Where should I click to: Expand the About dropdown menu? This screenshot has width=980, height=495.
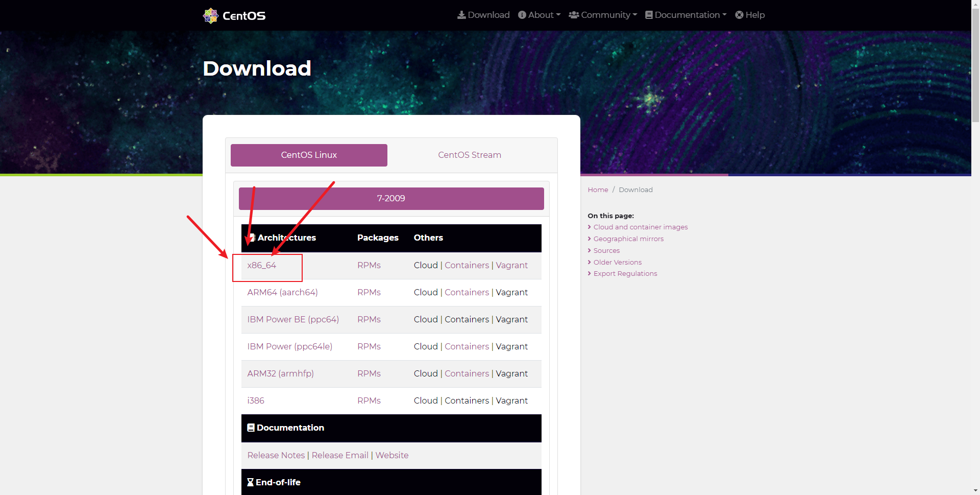[540, 15]
